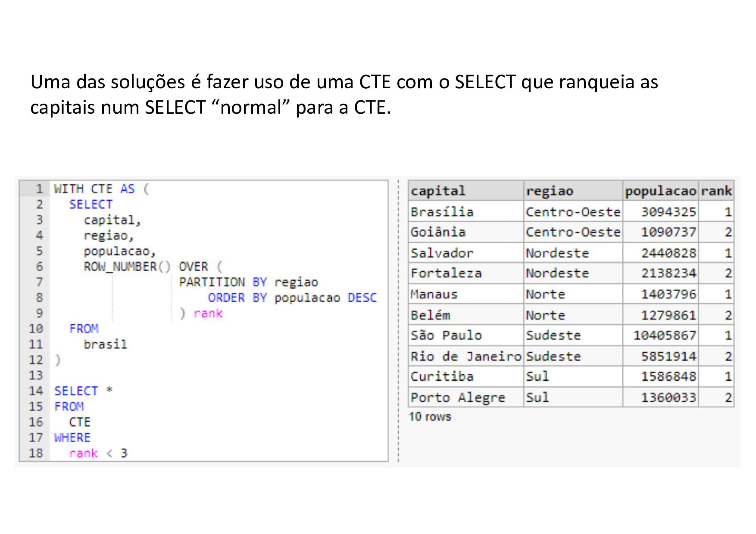
Task: Place cursor on the brasil table name
Action: click(x=105, y=345)
